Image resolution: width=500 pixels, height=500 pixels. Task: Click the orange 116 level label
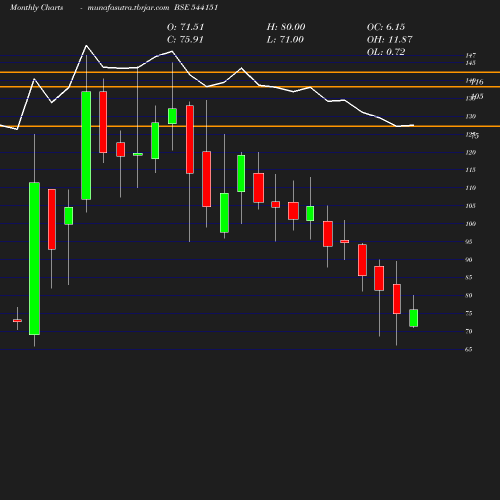coord(478,82)
